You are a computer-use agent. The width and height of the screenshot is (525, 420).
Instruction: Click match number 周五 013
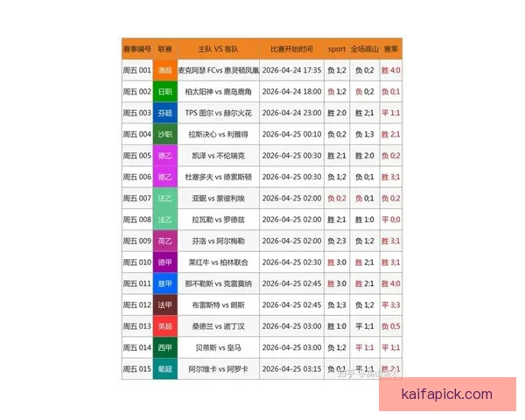click(137, 326)
